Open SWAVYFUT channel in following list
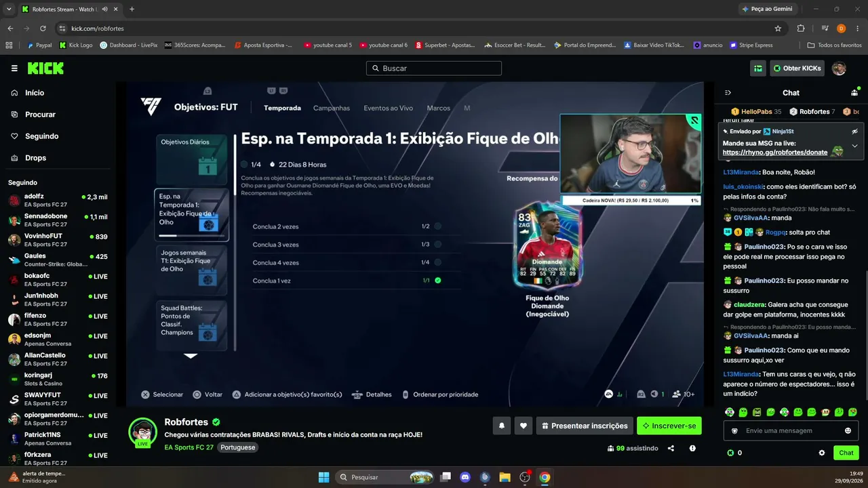This screenshot has width=868, height=488. click(58, 399)
